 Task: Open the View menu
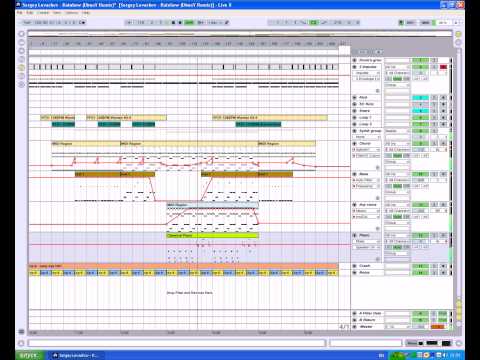[57, 13]
